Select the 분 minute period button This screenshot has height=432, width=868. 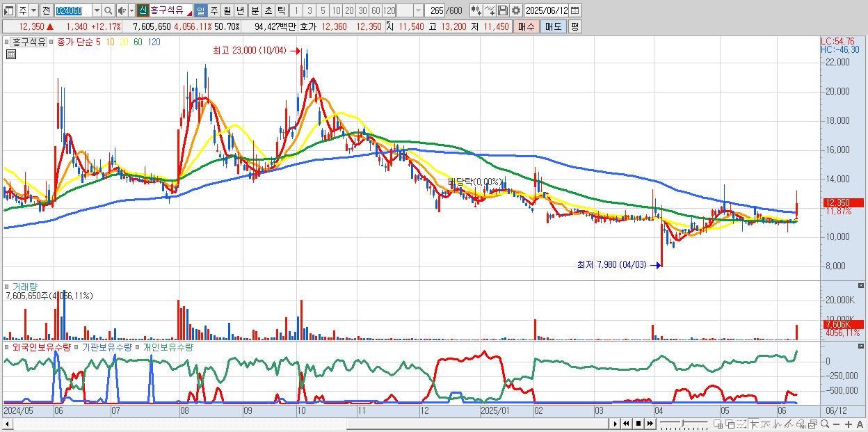(255, 10)
